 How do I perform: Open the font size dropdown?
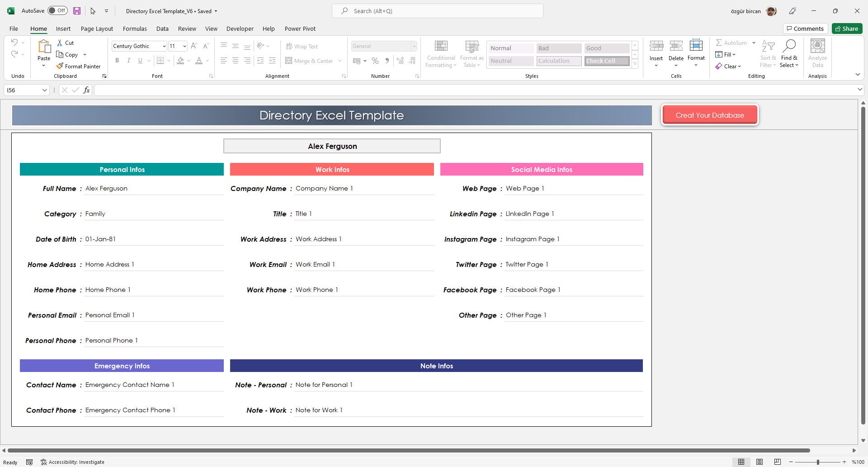point(184,46)
